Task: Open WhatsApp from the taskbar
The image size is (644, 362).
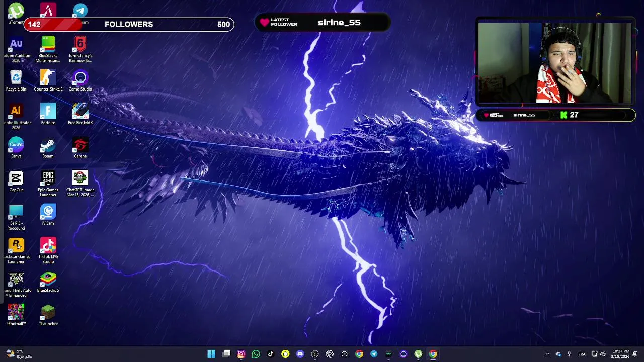Action: coord(256,354)
